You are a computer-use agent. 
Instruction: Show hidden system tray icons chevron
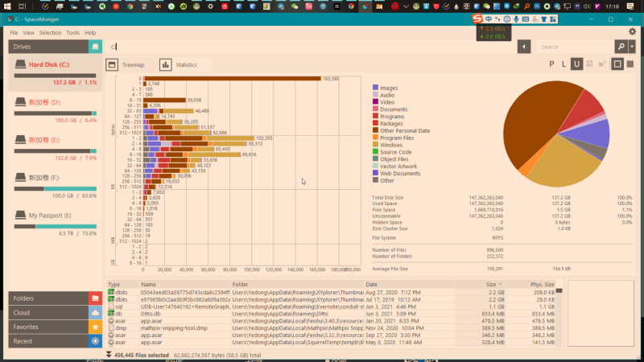click(x=407, y=6)
